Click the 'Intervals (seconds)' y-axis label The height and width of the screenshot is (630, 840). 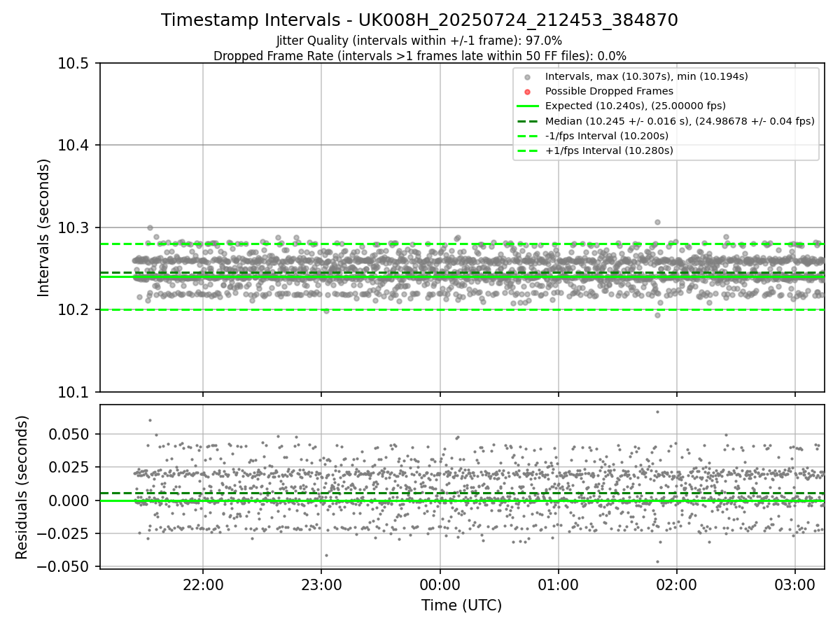click(44, 227)
